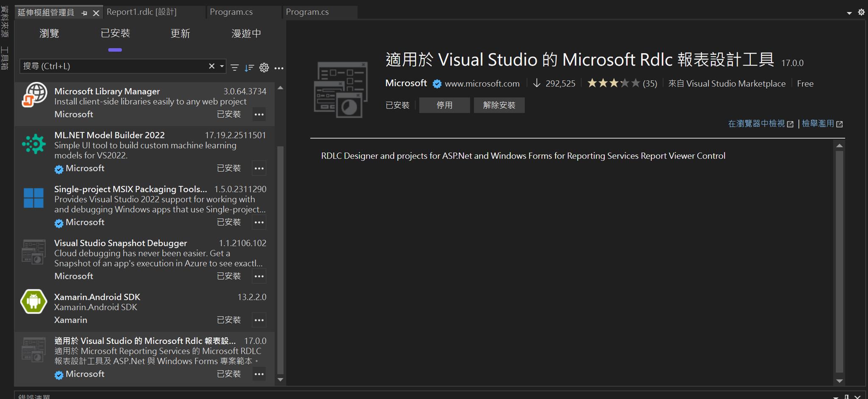
Task: Click the ML.NET Model Builder 2022 icon
Action: click(33, 144)
